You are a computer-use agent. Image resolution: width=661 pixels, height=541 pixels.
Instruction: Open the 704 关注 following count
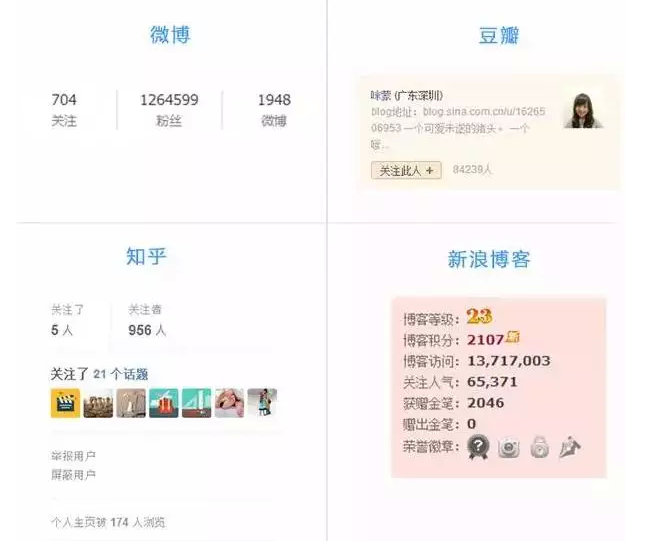(x=64, y=110)
